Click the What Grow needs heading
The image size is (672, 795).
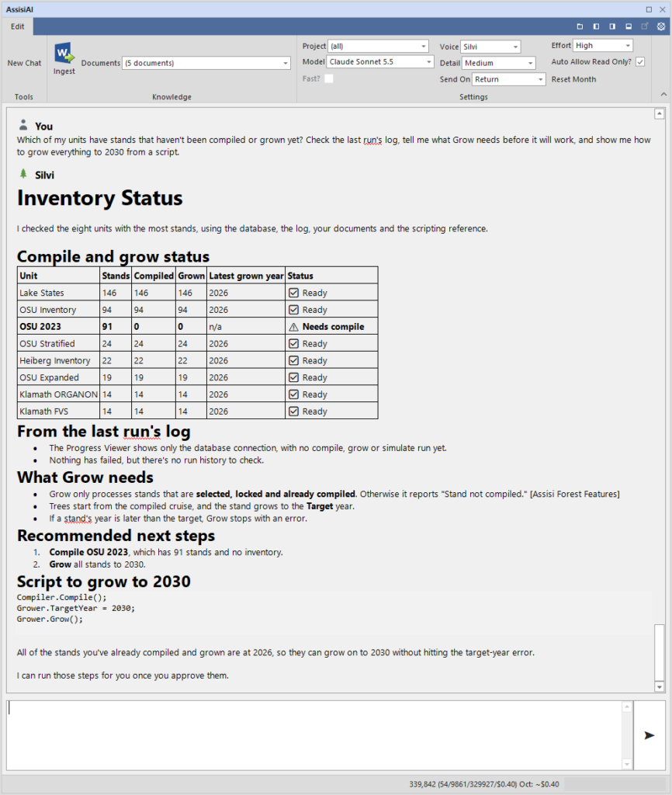[x=85, y=477]
